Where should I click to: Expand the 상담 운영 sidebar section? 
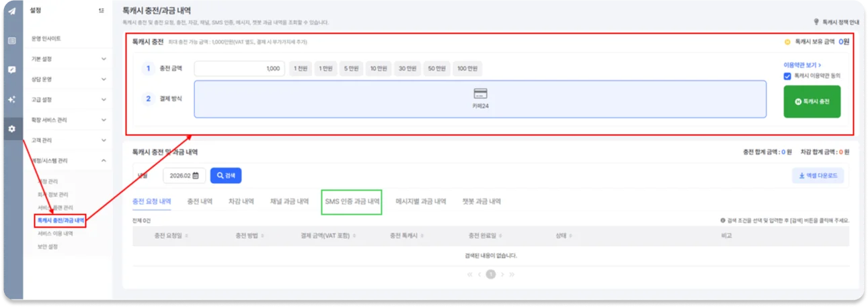point(68,79)
